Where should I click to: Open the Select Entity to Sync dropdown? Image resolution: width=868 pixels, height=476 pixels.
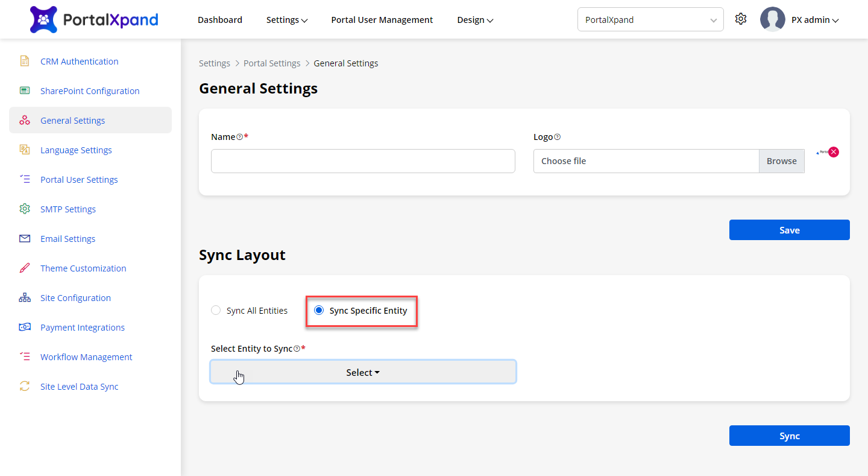point(363,372)
